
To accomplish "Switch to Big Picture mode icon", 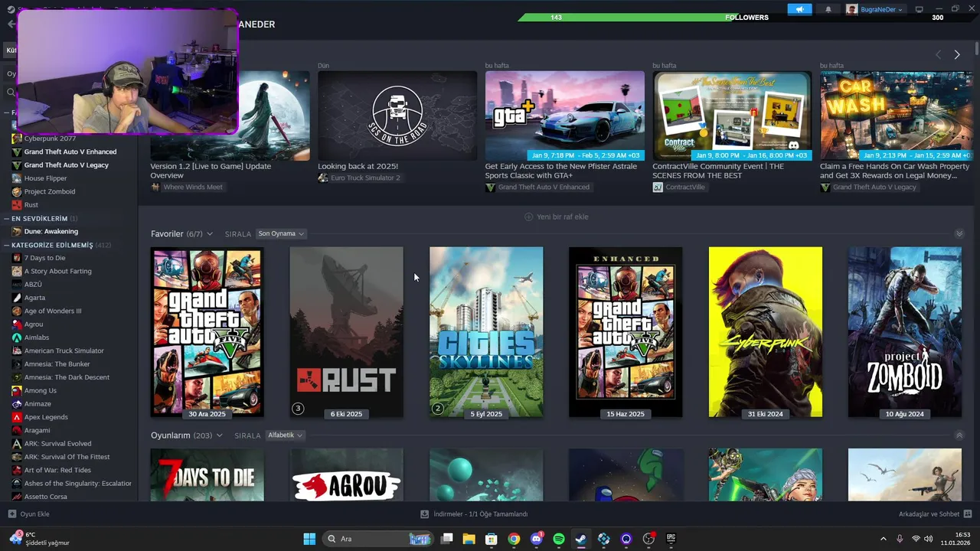I will pyautogui.click(x=920, y=9).
